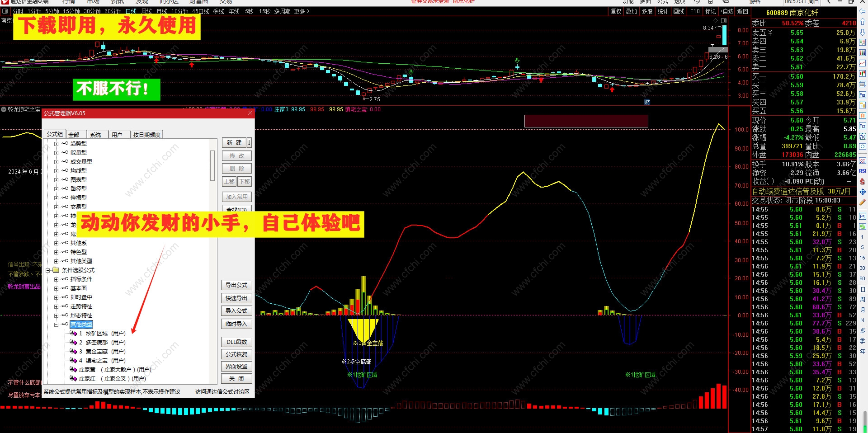Select the 周线 period tab
This screenshot has width=868, height=433.
pos(146,11)
